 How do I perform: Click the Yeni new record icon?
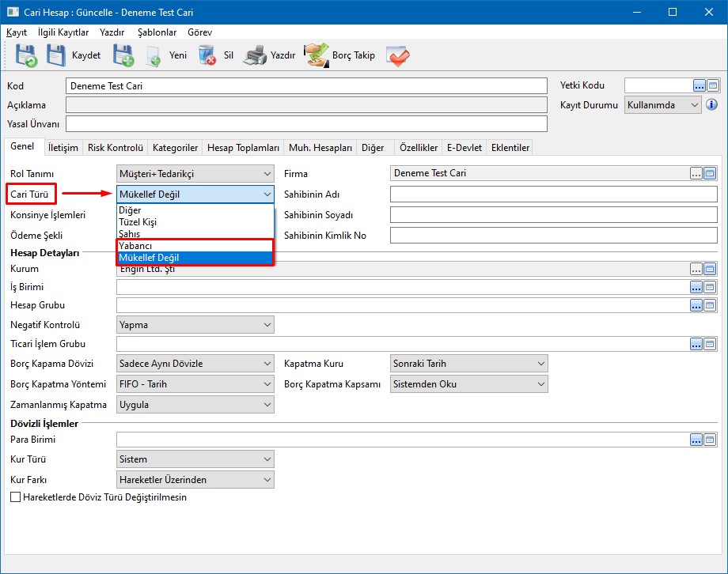[154, 55]
